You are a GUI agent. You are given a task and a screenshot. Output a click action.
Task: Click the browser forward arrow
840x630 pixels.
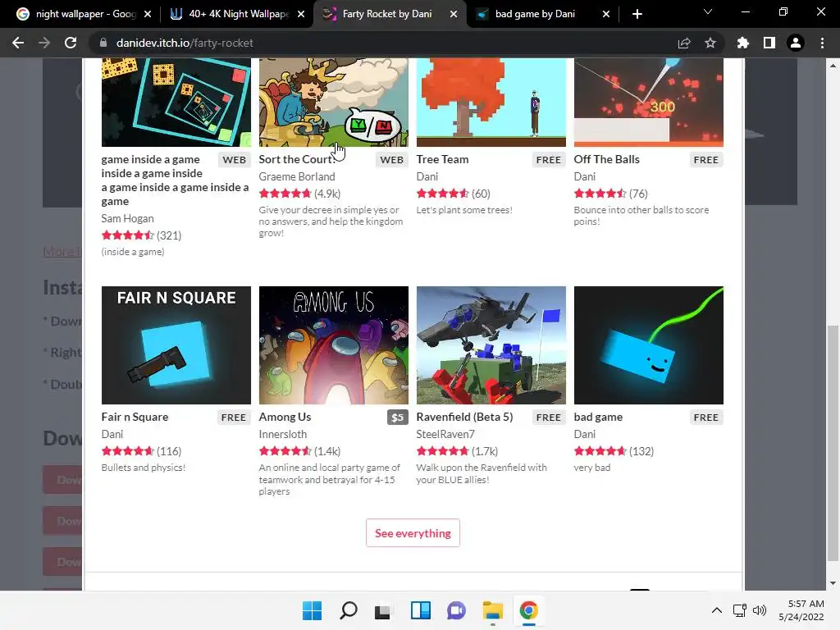(x=44, y=43)
